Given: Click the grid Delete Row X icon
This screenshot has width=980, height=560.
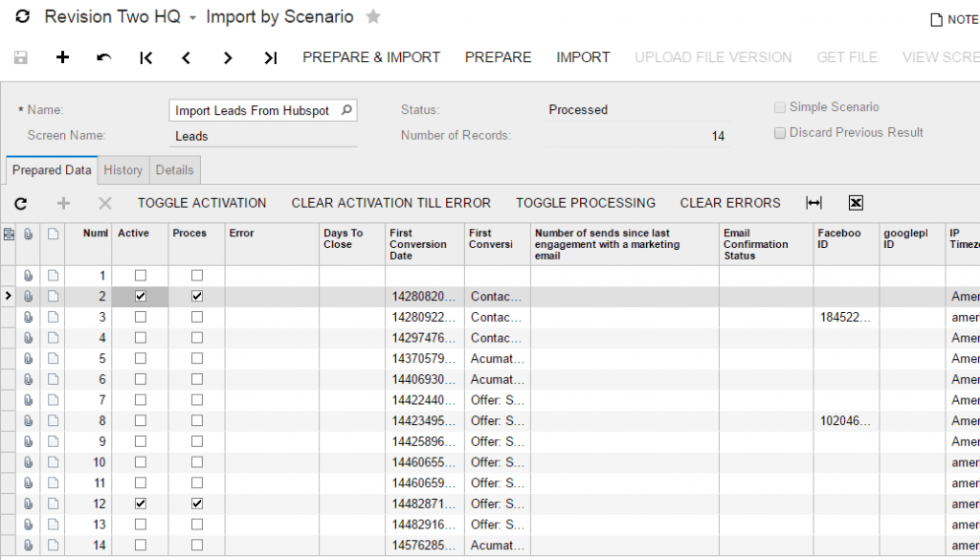Looking at the screenshot, I should click(x=105, y=203).
